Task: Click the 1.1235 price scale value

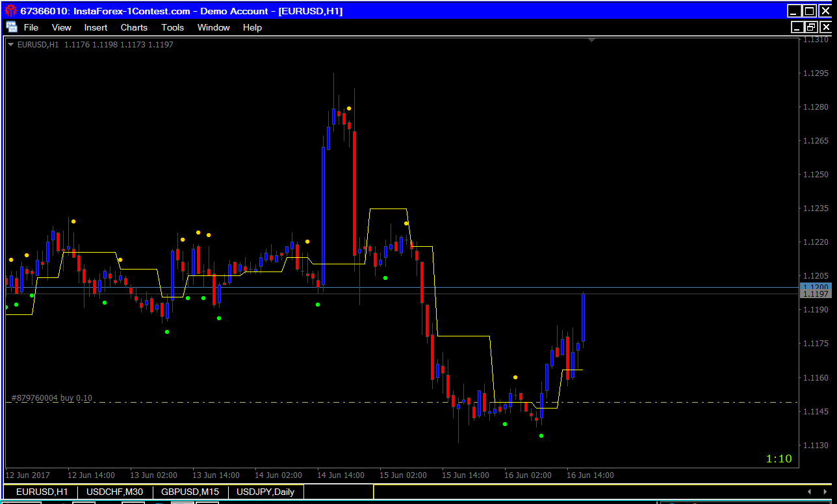Action: pos(816,208)
